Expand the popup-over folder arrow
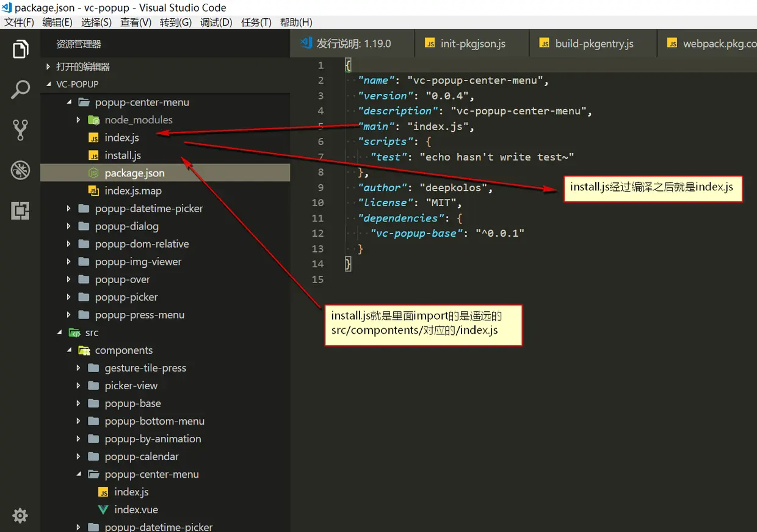 point(69,279)
